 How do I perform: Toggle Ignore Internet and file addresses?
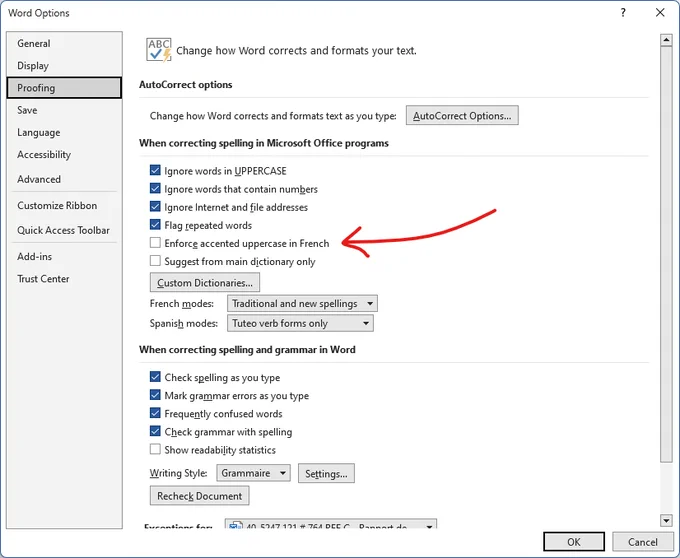click(155, 207)
